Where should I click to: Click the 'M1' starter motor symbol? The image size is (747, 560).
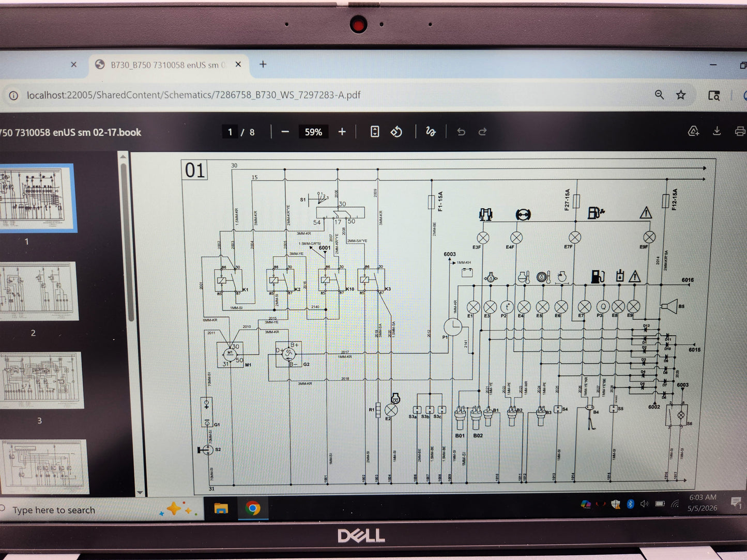(229, 354)
